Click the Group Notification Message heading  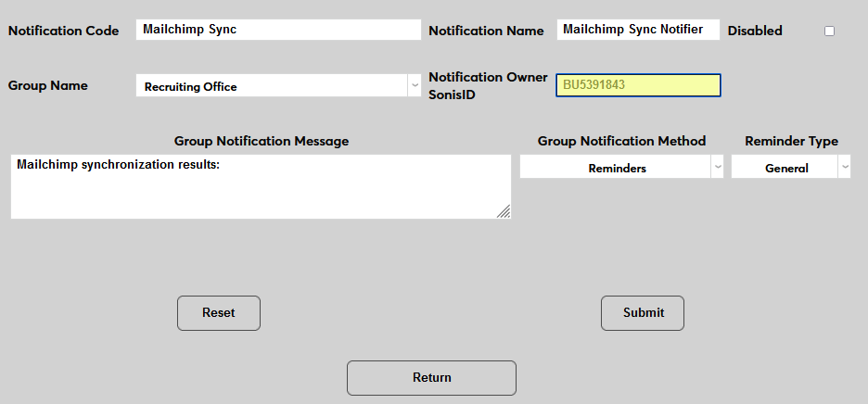pyautogui.click(x=262, y=141)
